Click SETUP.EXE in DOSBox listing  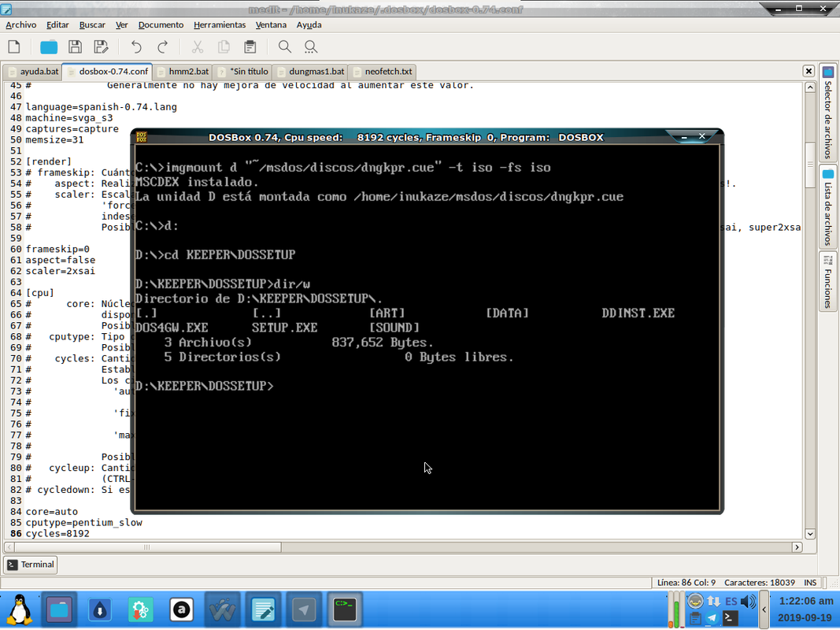tap(284, 328)
